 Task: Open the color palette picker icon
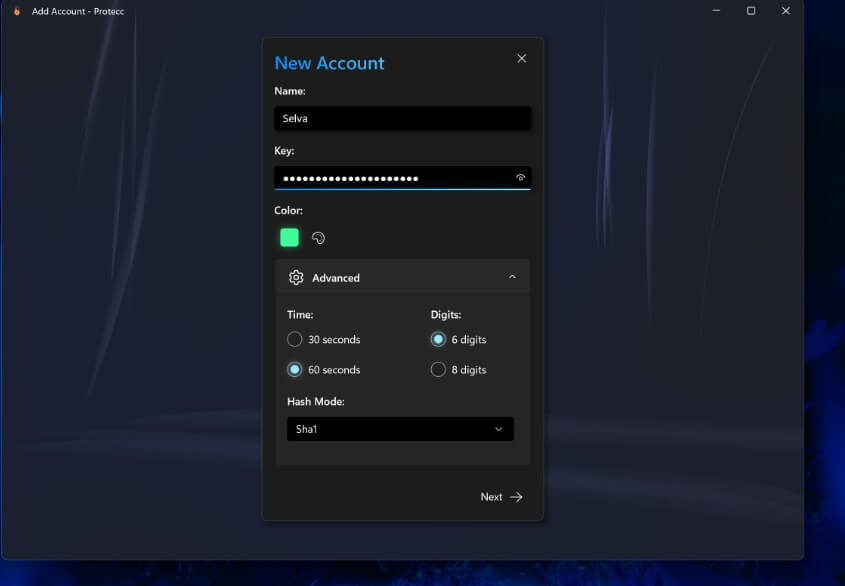click(x=318, y=238)
